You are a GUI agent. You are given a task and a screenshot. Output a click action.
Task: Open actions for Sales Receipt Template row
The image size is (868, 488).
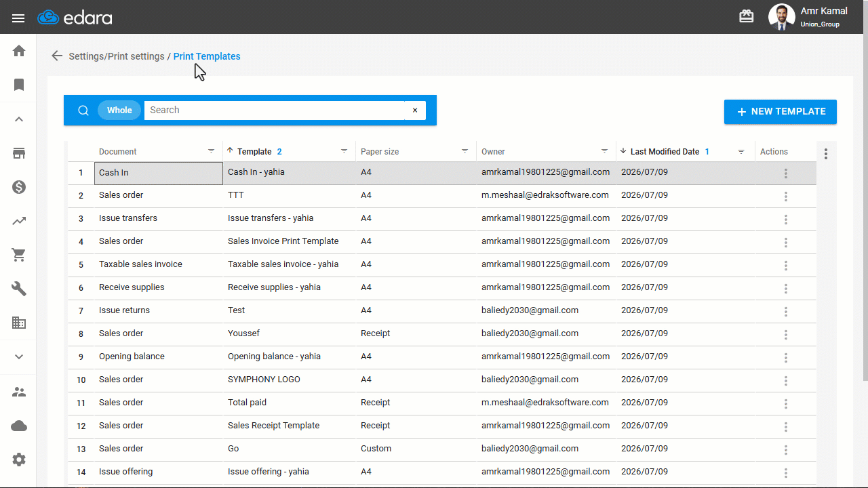point(786,427)
